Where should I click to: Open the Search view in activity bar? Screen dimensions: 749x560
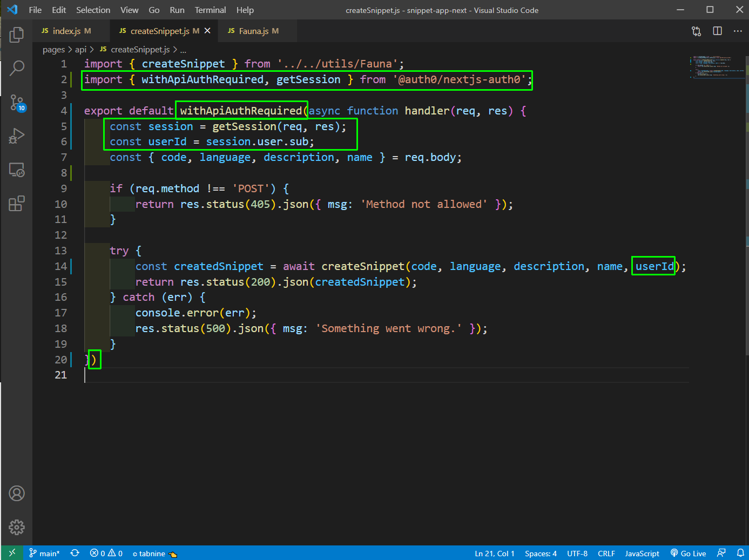(x=17, y=68)
